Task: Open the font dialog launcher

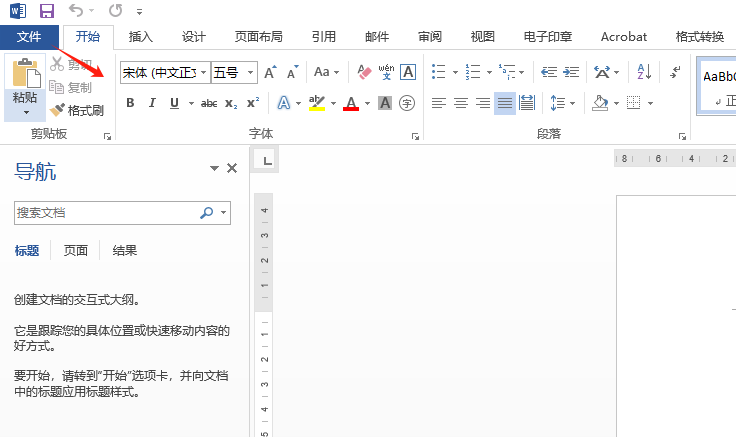Action: [415, 137]
